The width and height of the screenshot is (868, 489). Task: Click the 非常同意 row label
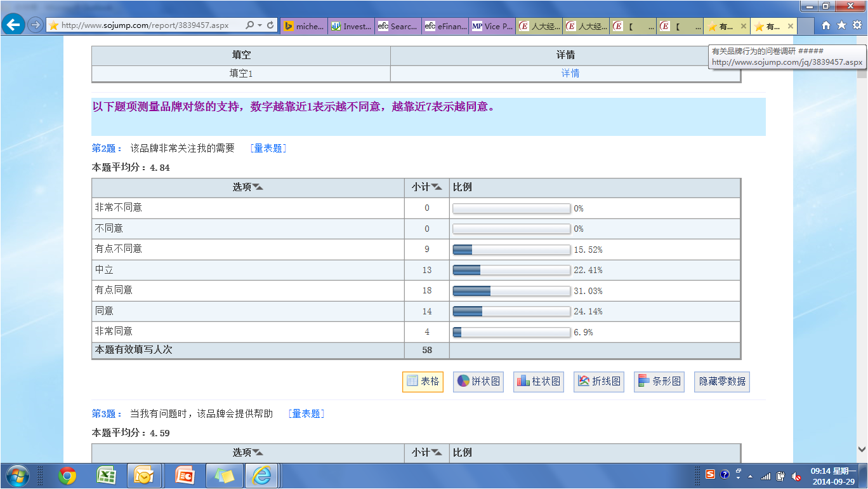click(114, 332)
